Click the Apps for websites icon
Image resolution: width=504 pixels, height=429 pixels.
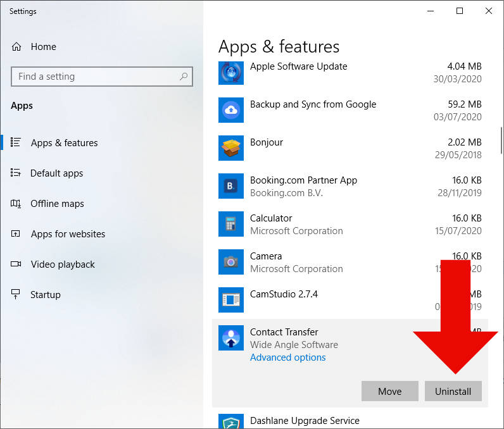click(15, 233)
